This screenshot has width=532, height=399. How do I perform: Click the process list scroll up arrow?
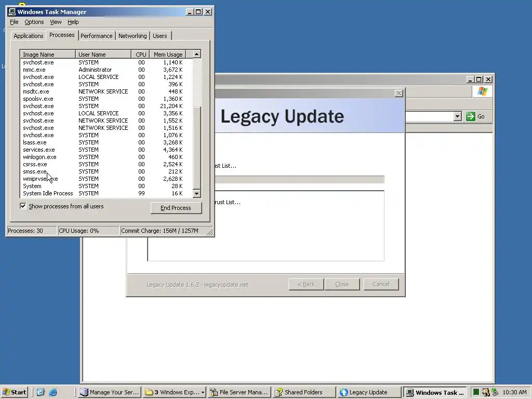[x=197, y=54]
